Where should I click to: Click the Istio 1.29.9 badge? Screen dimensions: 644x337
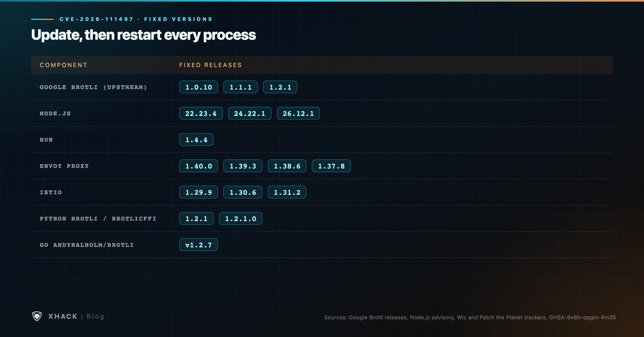[x=199, y=192]
